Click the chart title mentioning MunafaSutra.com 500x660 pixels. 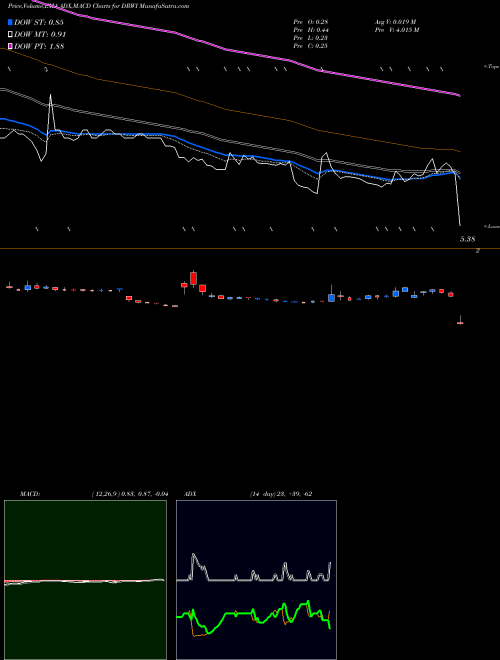[98, 6]
